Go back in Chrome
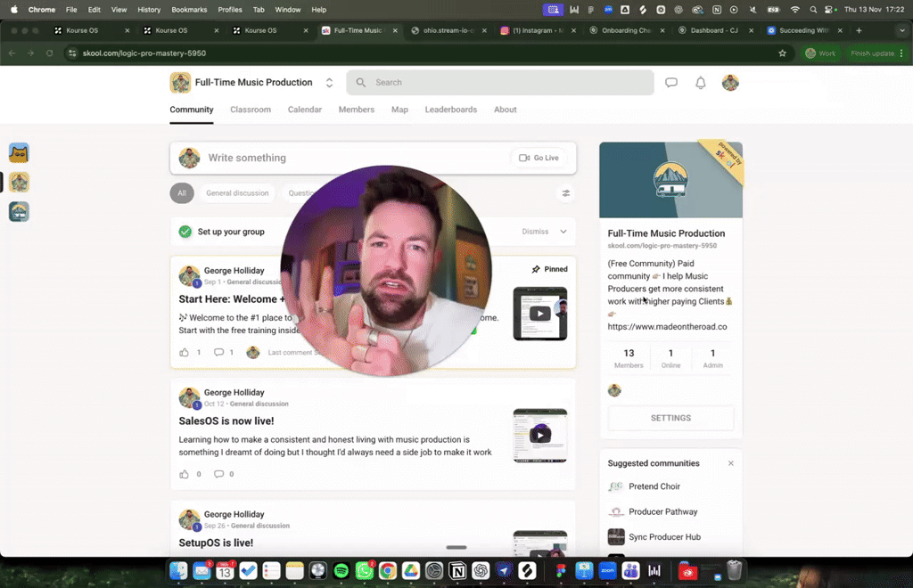The image size is (913, 588). 12,53
